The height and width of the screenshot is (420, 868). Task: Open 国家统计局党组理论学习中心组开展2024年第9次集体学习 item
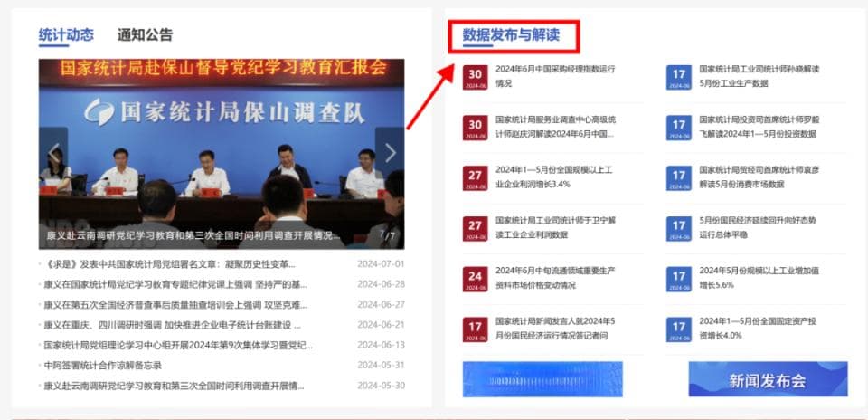[178, 345]
